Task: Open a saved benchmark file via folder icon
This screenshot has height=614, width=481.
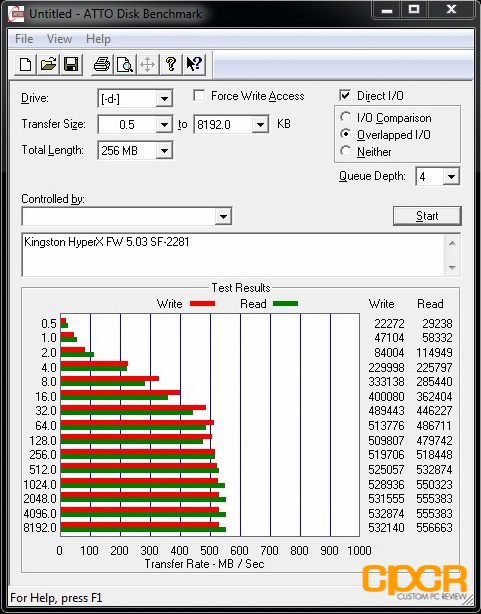Action: pos(48,64)
